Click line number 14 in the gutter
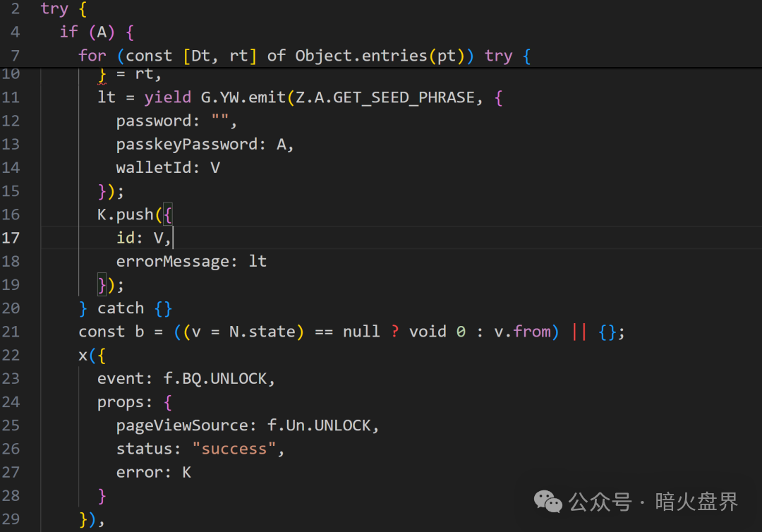 pyautogui.click(x=11, y=168)
